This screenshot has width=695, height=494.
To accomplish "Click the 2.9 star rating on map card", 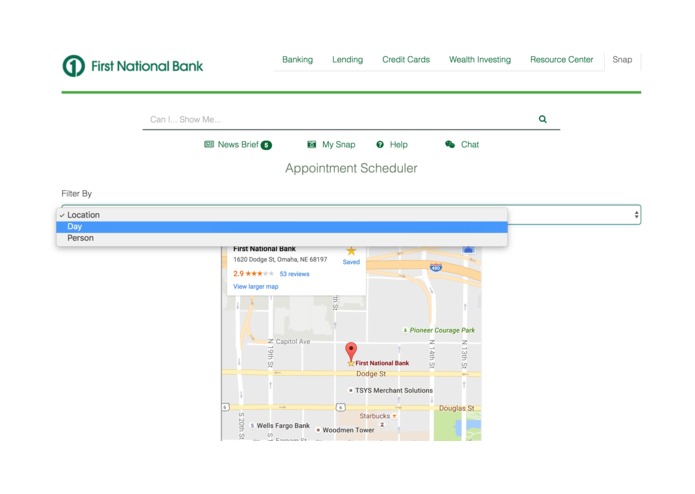I will [254, 274].
